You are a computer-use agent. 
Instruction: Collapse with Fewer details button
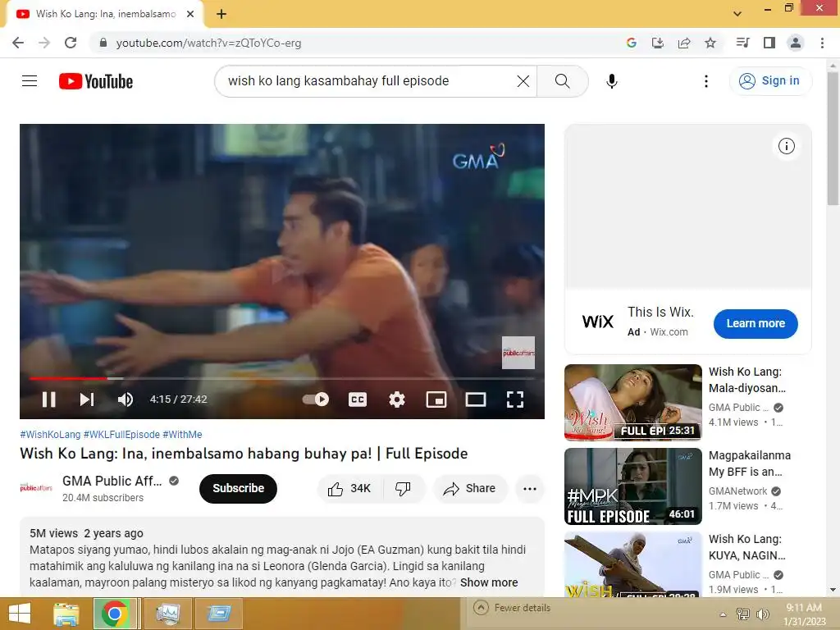click(512, 608)
